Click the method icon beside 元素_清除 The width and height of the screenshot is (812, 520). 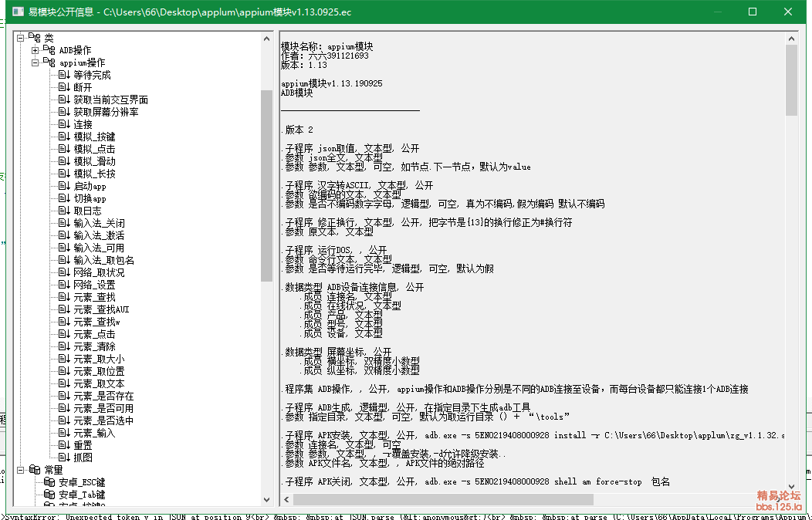pyautogui.click(x=64, y=346)
